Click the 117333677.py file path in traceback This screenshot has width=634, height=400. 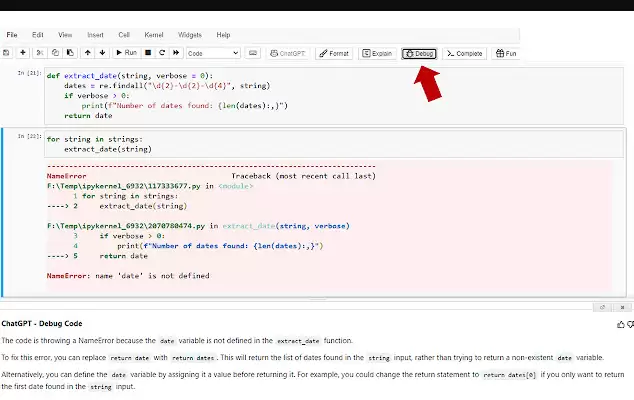pos(123,186)
